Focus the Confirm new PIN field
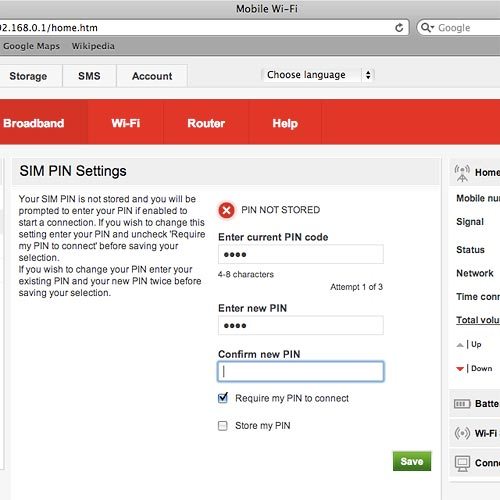Screen dimensions: 500x500 [x=301, y=371]
